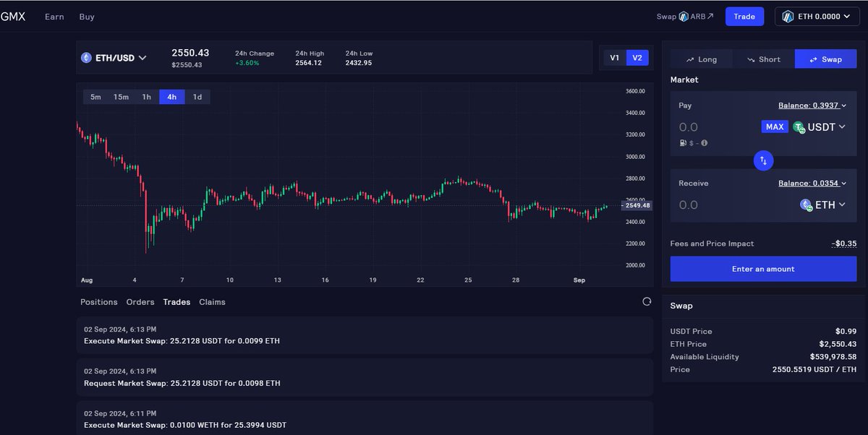
Task: Go to the Buy page
Action: point(87,17)
